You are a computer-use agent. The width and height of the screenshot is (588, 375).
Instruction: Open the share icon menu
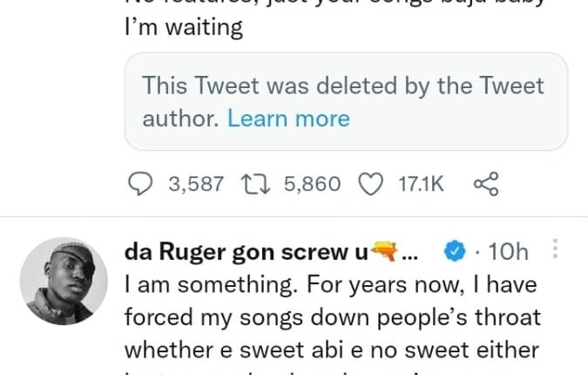pyautogui.click(x=484, y=184)
